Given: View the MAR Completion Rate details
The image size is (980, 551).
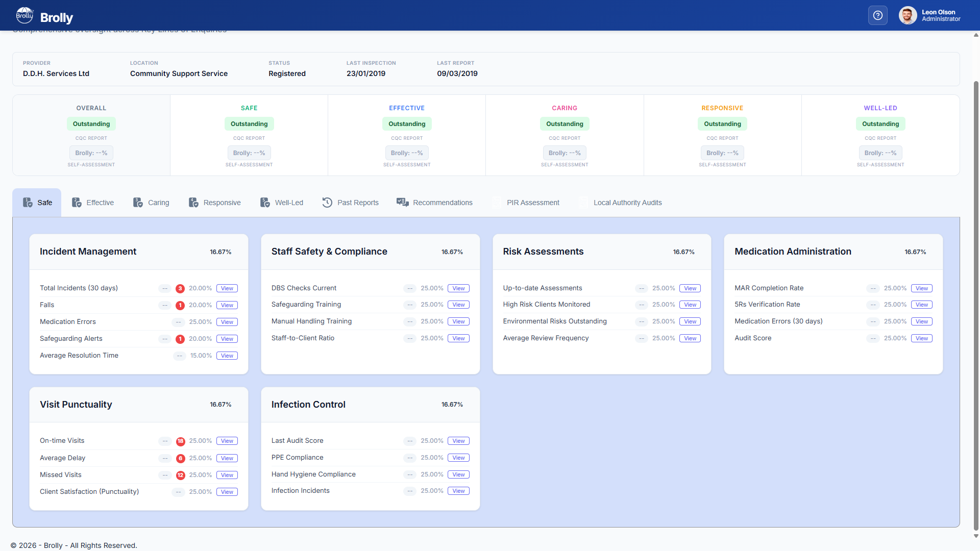Looking at the screenshot, I should pyautogui.click(x=921, y=288).
